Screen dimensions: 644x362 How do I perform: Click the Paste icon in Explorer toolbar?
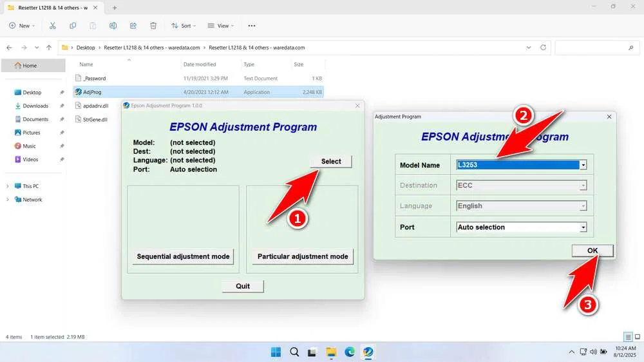click(x=93, y=26)
